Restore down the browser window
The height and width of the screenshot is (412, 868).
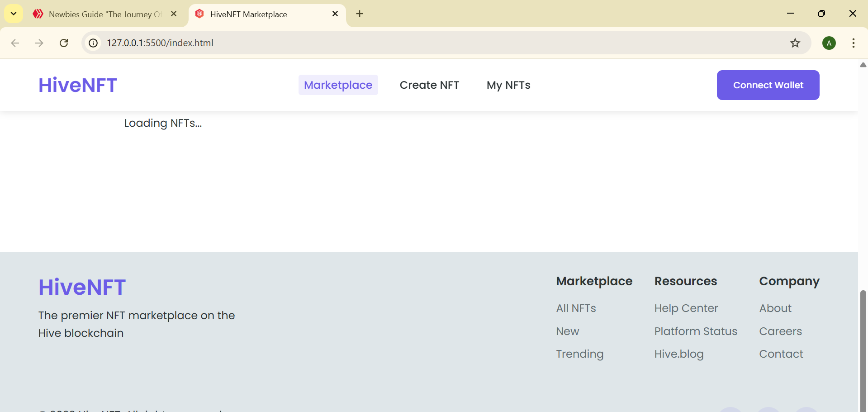[821, 14]
